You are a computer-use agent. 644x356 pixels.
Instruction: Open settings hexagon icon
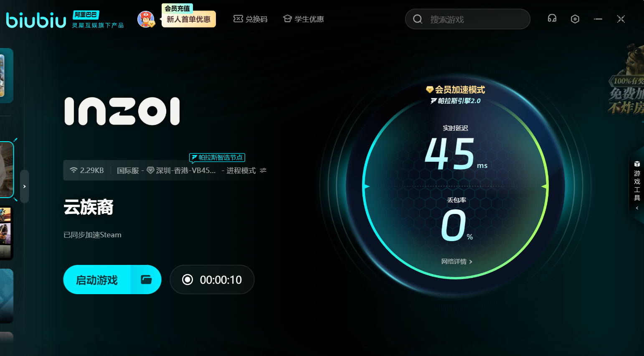[x=575, y=19]
